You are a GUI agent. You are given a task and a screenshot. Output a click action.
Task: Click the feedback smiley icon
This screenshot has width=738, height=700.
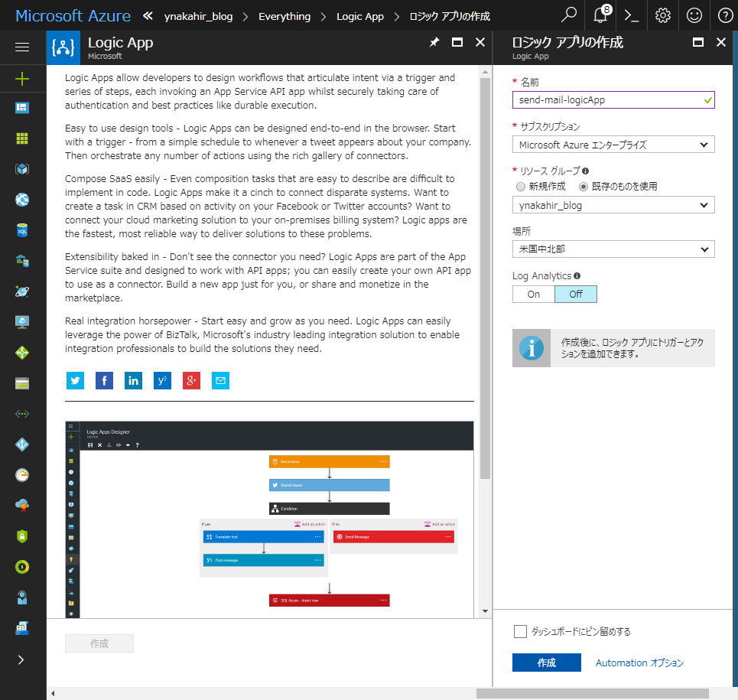pyautogui.click(x=694, y=15)
